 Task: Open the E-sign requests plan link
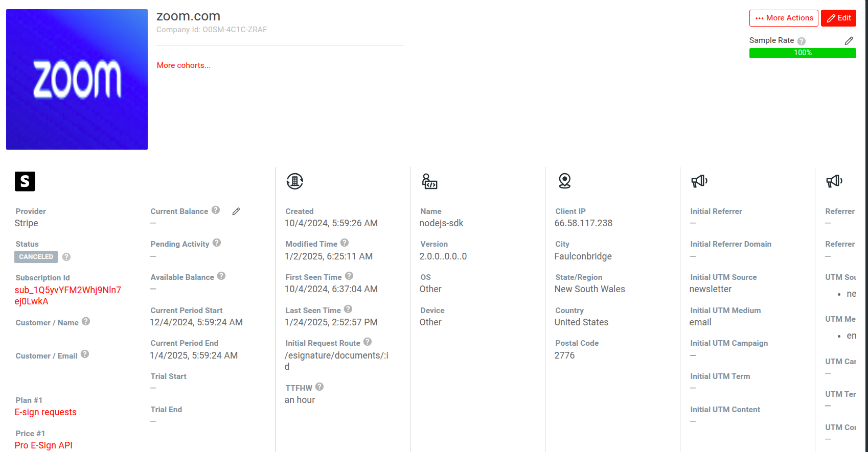tap(45, 412)
